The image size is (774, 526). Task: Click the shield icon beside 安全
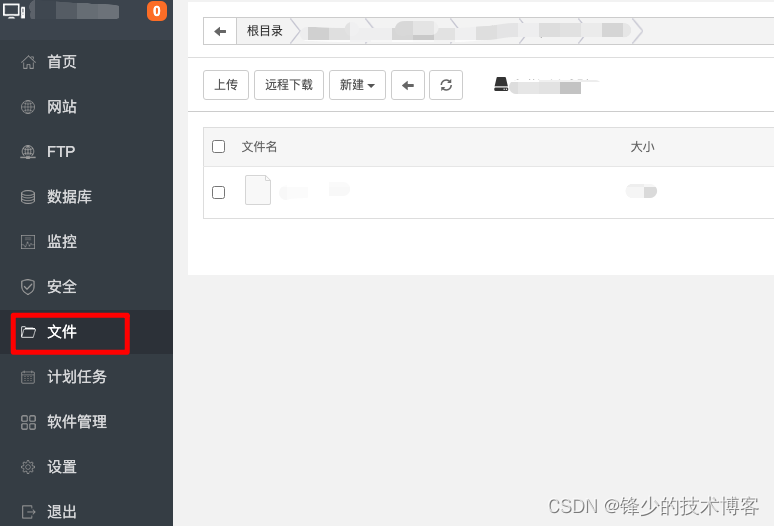[x=28, y=287]
